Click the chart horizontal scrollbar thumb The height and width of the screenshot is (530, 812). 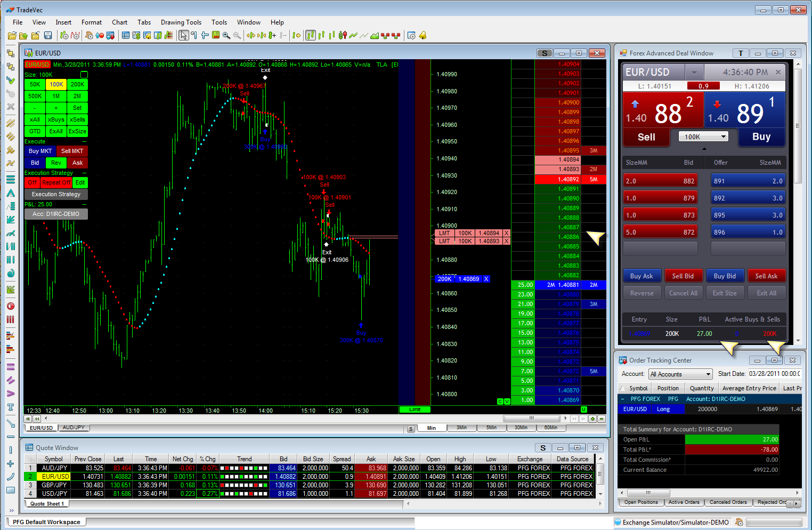point(531,419)
